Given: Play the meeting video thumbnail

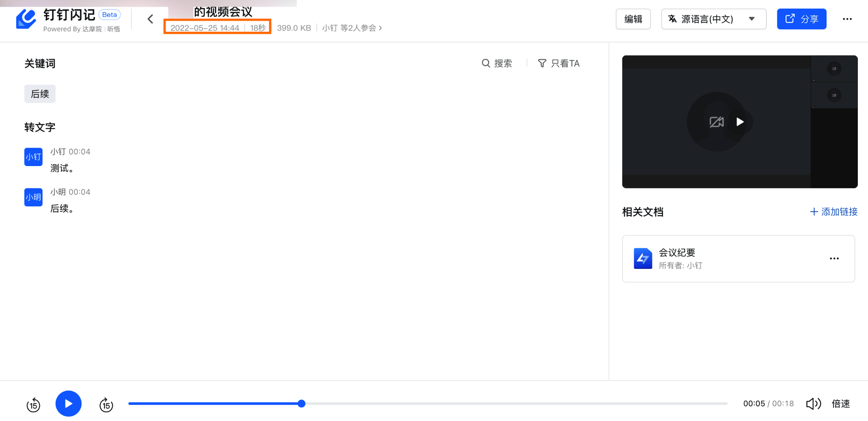Looking at the screenshot, I should [x=740, y=122].
